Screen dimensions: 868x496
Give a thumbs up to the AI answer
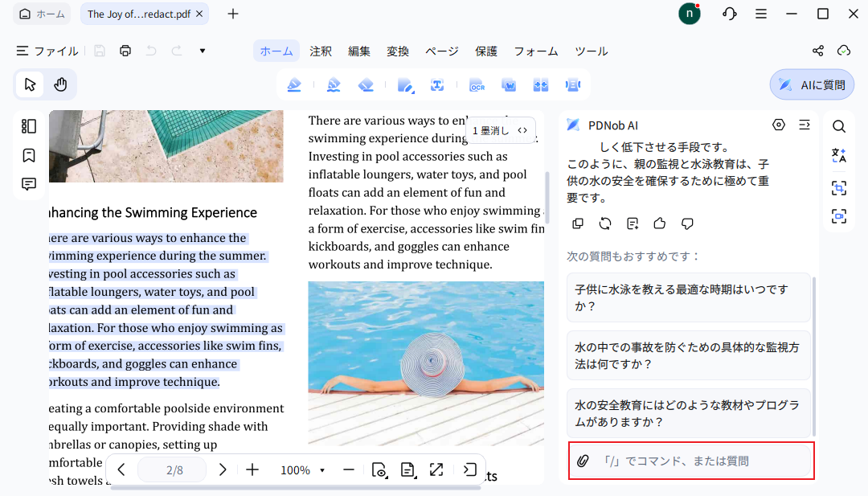click(659, 223)
